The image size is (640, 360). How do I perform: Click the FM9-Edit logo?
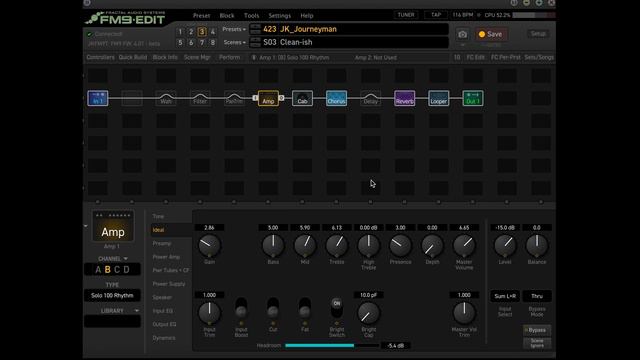point(125,18)
